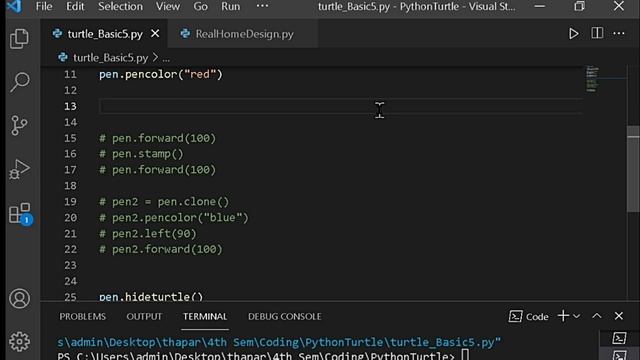Click the pen.pencolor("red") code line

click(x=161, y=74)
